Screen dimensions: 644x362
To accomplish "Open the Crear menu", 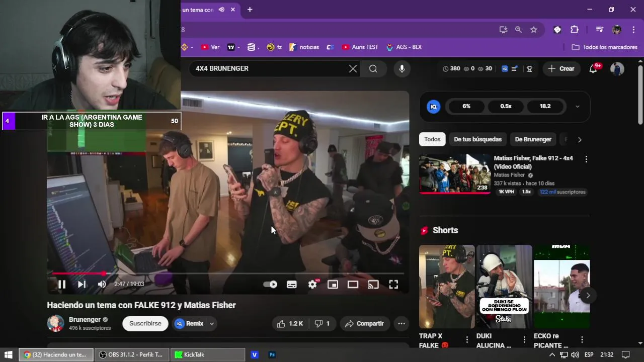I will 561,69.
